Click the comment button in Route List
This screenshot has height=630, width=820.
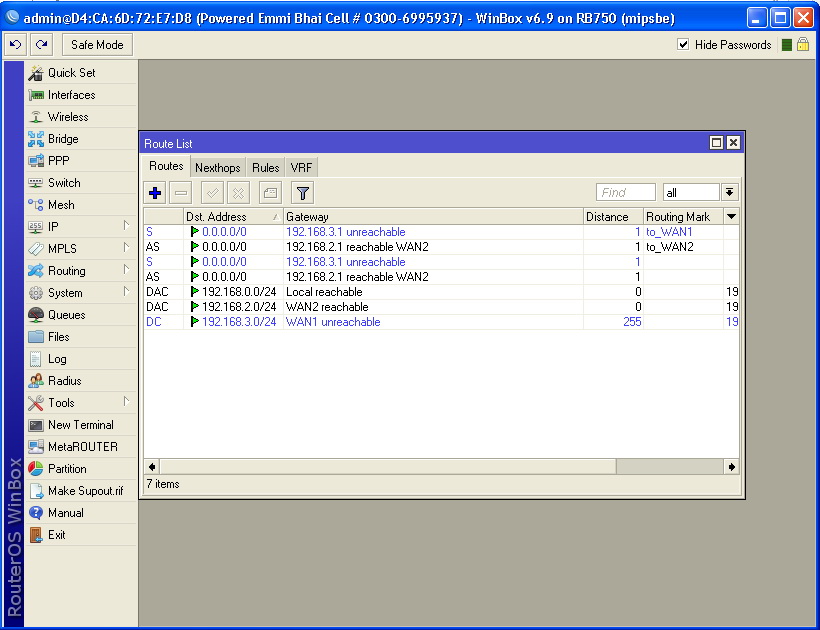[270, 193]
